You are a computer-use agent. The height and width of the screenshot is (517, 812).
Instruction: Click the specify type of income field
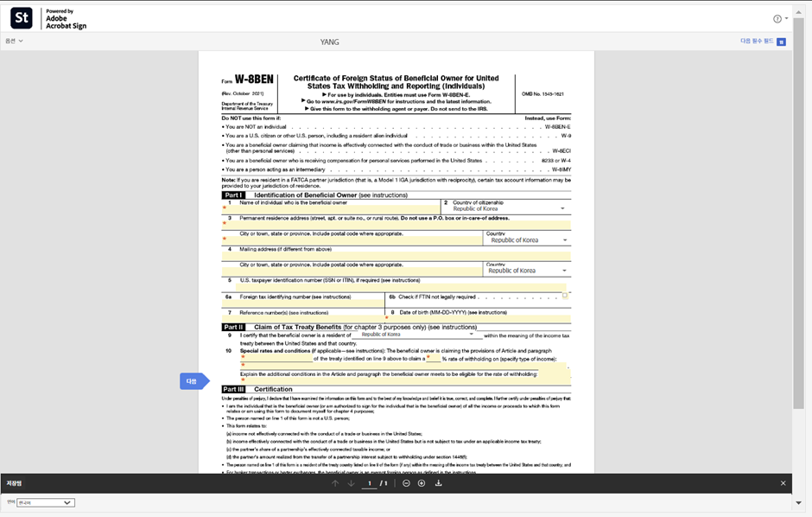coord(403,366)
